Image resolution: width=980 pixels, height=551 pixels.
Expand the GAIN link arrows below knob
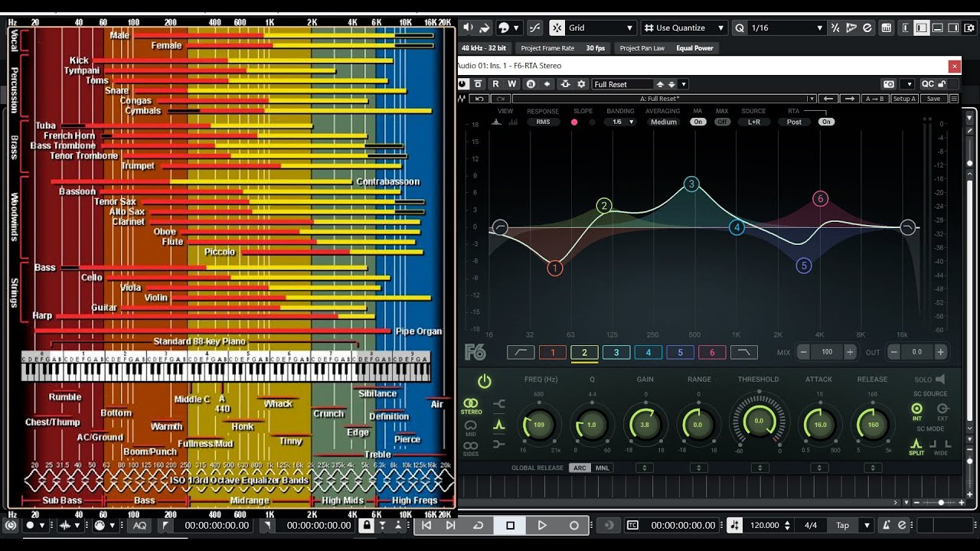(645, 468)
